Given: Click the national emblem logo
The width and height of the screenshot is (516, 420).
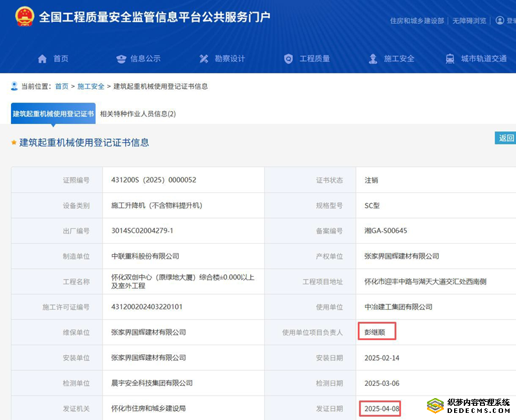Looking at the screenshot, I should pos(25,17).
